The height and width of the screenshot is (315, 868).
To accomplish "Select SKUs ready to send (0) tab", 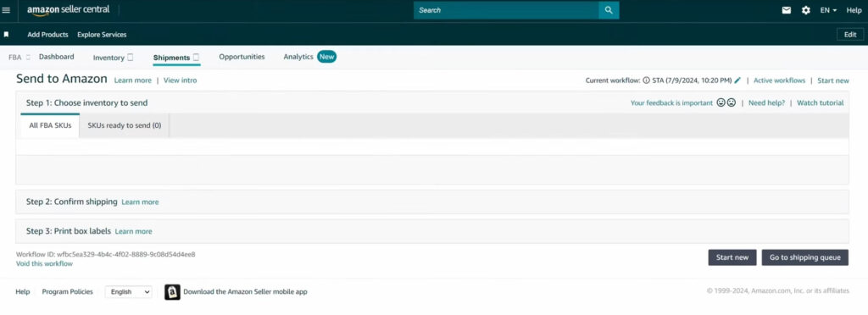I will coord(125,125).
